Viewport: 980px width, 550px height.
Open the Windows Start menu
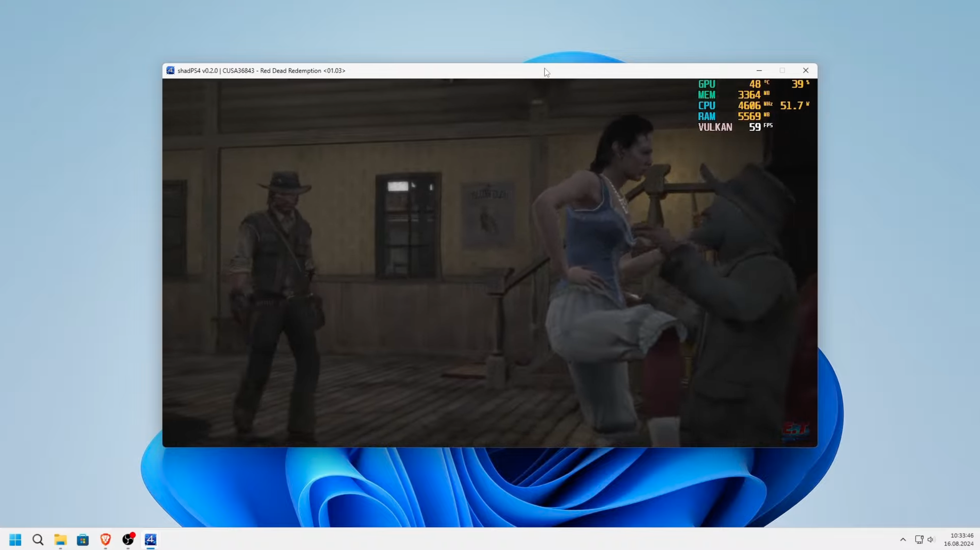tap(15, 539)
